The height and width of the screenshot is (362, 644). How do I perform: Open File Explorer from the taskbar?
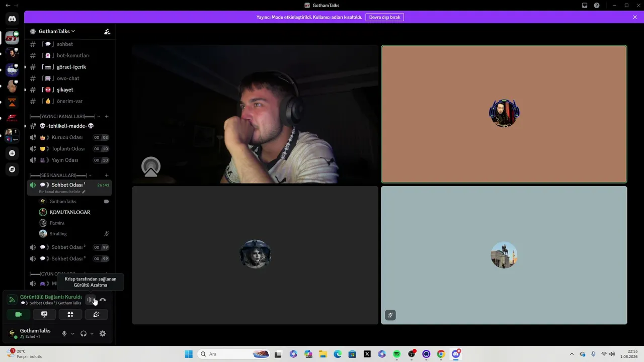[x=323, y=354]
